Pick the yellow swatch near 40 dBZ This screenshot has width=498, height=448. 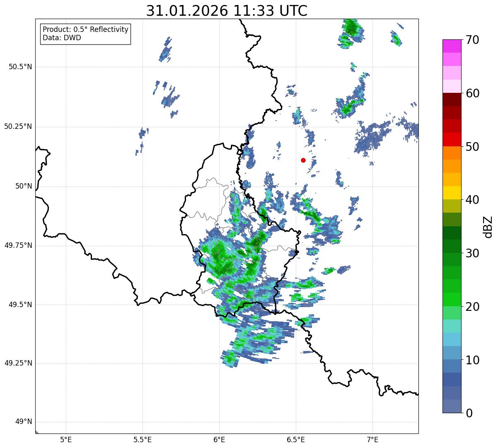[x=452, y=193]
